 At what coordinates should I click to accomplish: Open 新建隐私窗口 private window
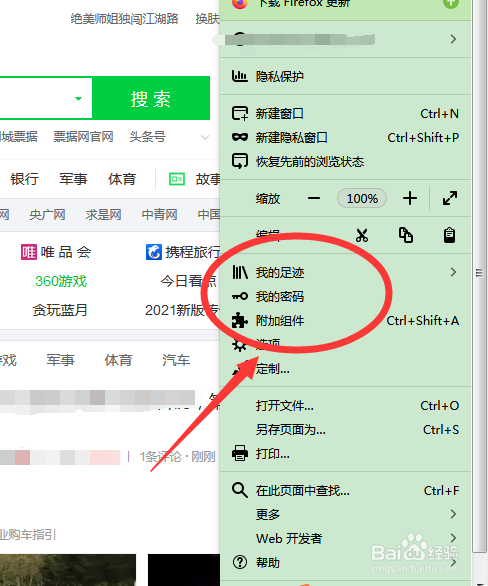point(345,138)
